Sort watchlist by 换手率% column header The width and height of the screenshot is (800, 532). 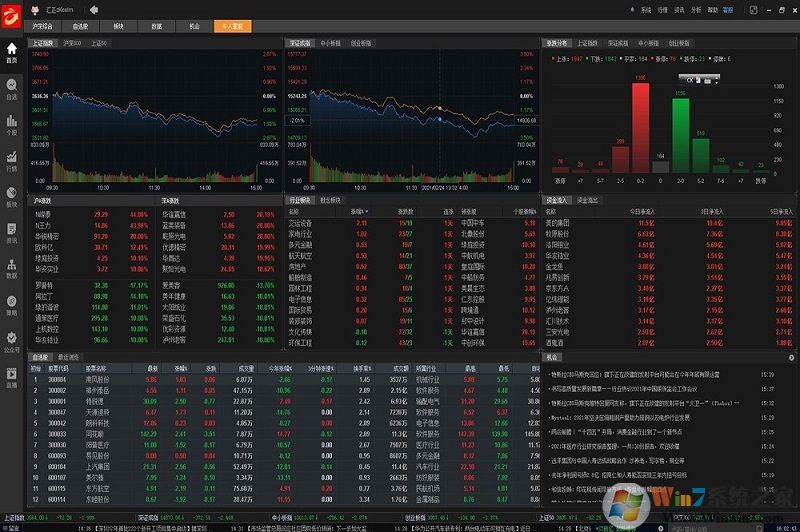[x=362, y=368]
